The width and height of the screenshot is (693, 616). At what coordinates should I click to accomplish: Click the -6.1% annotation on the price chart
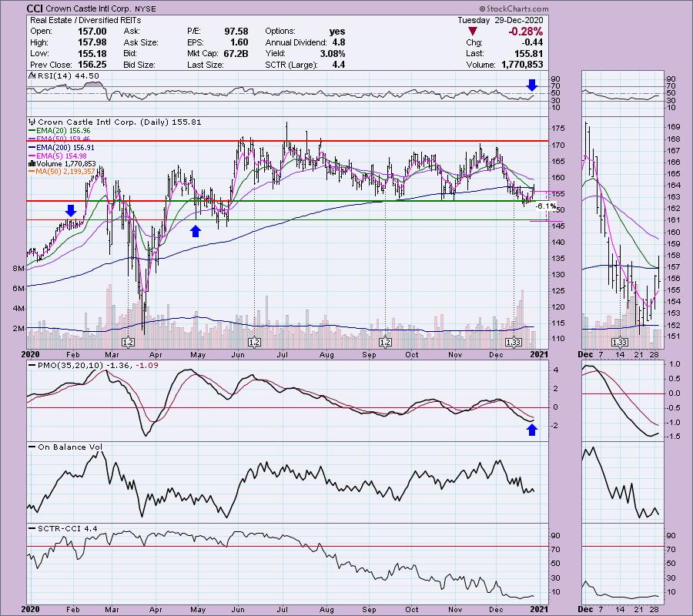coord(545,206)
